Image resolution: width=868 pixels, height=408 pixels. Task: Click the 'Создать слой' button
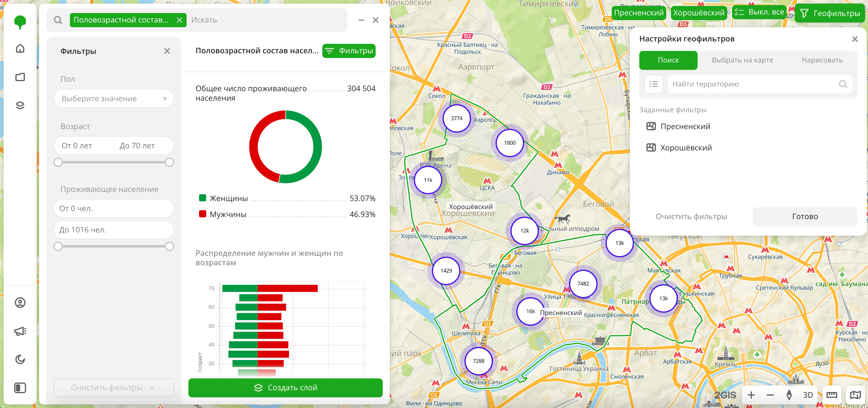point(285,388)
